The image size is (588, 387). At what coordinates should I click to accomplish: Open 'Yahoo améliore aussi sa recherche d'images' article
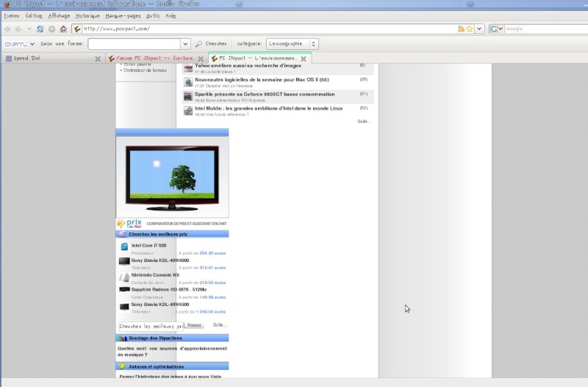(x=248, y=65)
